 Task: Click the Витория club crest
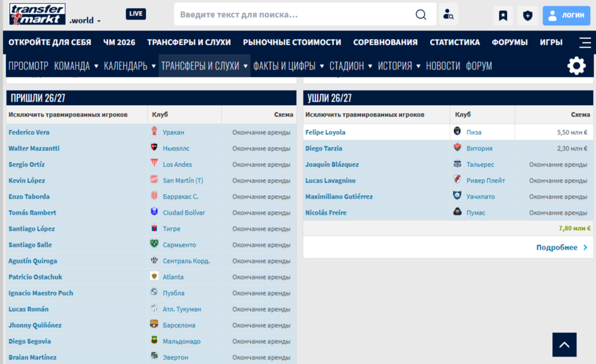coord(457,148)
